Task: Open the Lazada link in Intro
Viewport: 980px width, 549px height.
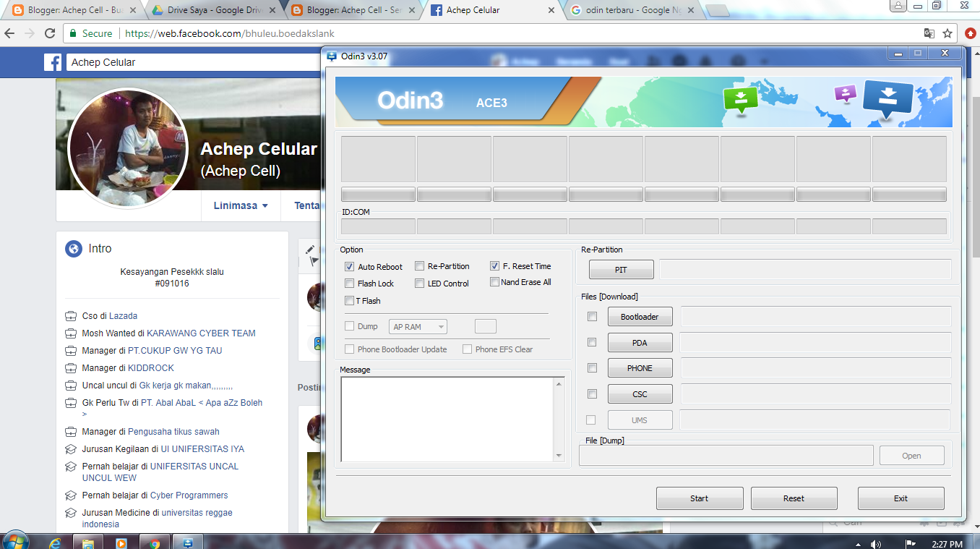Action: point(124,316)
